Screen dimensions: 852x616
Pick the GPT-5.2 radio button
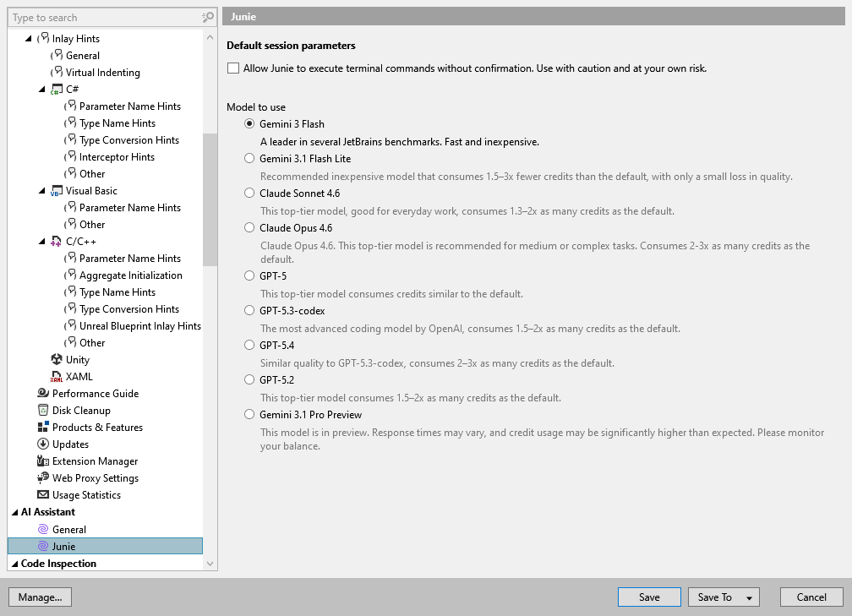(249, 379)
